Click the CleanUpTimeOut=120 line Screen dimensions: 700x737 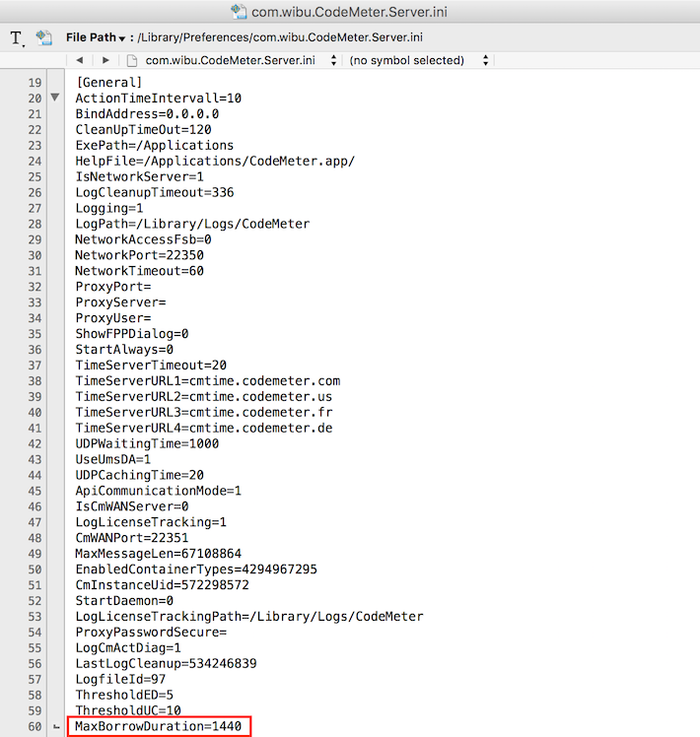[143, 130]
